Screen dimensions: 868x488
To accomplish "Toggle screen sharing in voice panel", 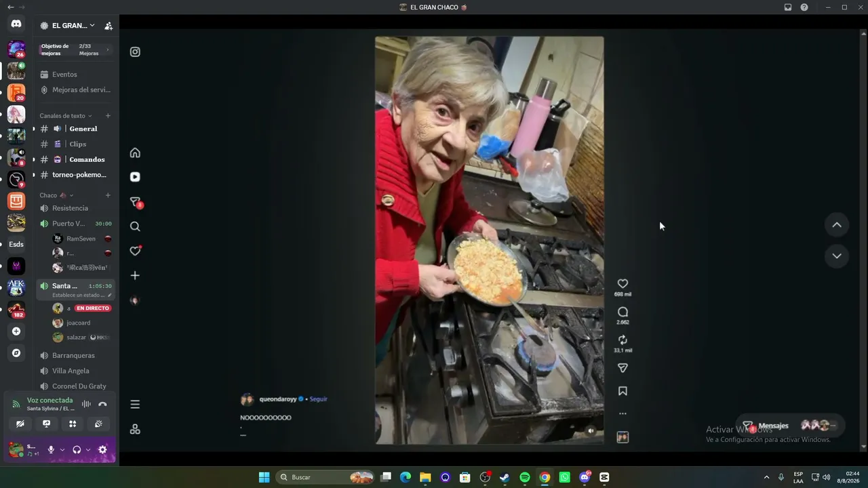I will 46,424.
